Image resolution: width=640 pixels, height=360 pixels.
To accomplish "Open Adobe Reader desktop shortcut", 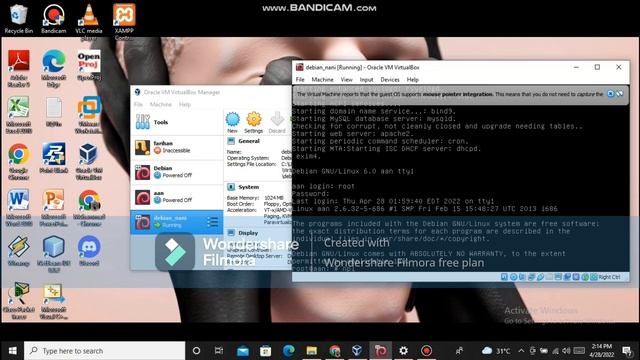I will 18,68.
